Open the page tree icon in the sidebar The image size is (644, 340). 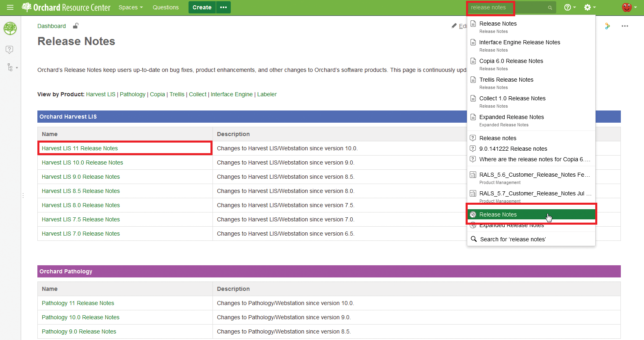click(x=10, y=67)
